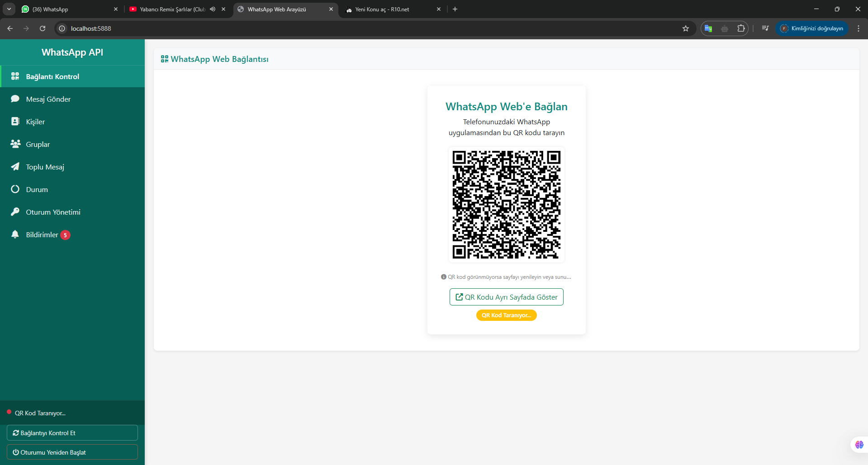Mute audio on the YouTube tab
Screen dimensions: 868x465
point(213,9)
